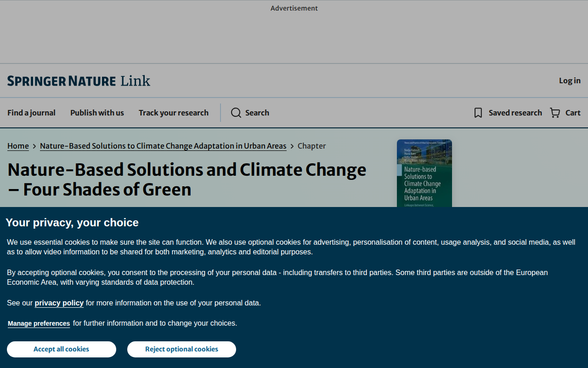Click the Log in link
Screen dimensions: 588x368
[x=570, y=80]
